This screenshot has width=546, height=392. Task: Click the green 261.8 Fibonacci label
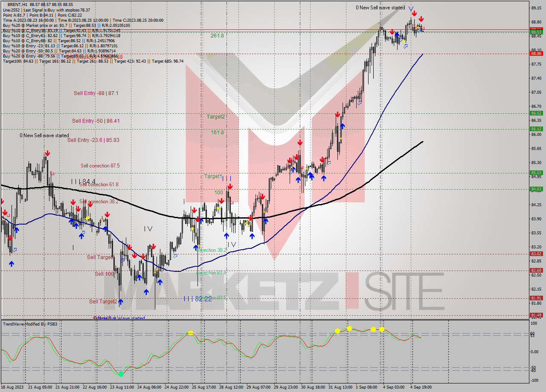217,36
